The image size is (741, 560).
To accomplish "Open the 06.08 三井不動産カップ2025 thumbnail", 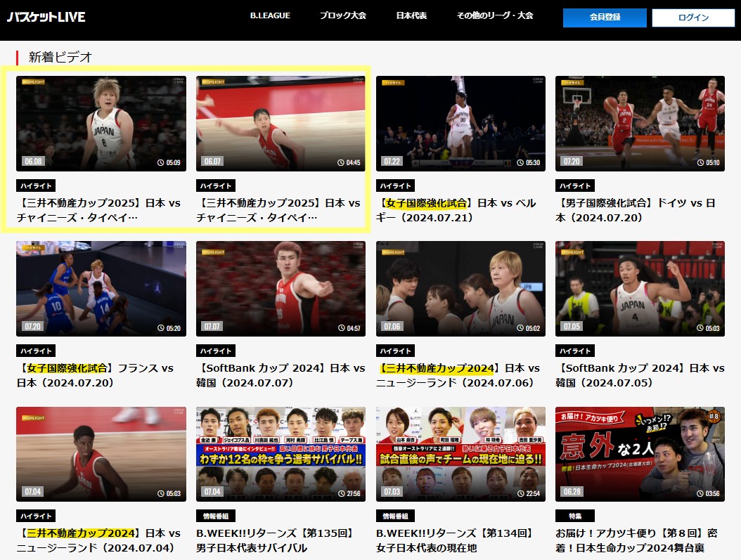I will tap(101, 123).
